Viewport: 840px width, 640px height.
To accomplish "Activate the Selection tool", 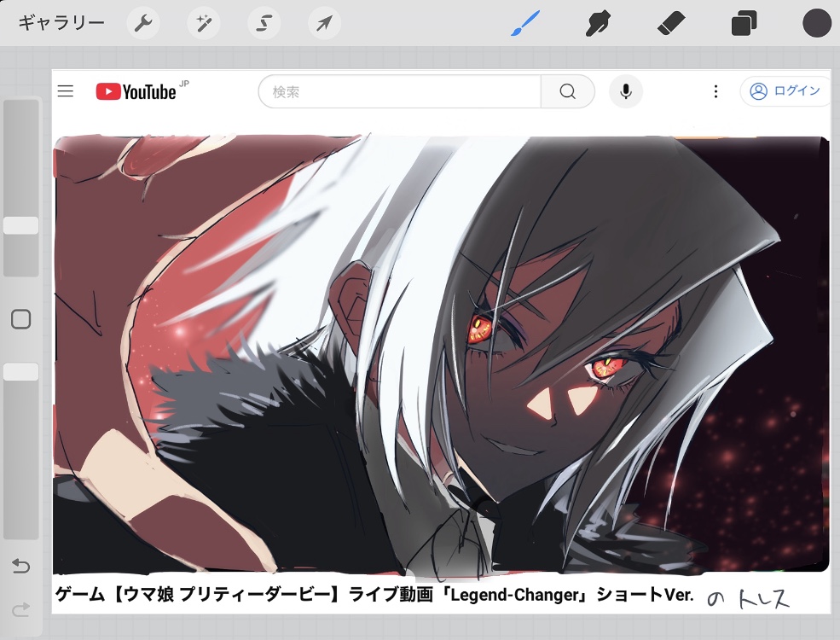I will 264,23.
